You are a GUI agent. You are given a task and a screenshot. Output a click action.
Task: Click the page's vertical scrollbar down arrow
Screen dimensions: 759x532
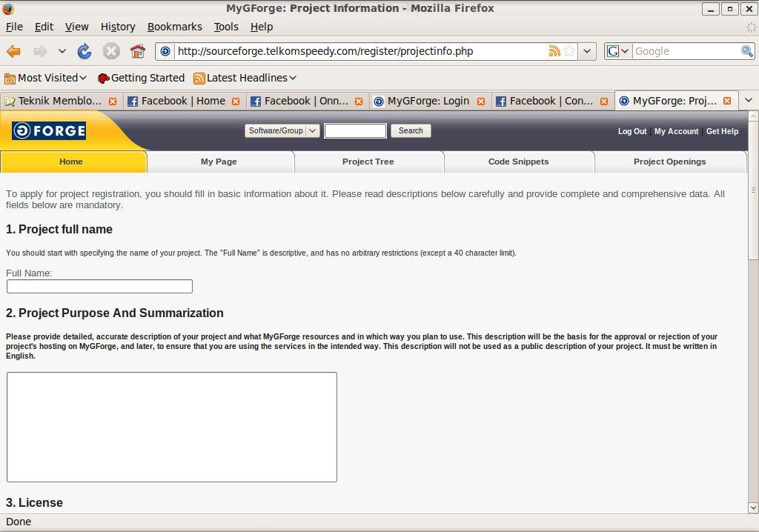pos(753,508)
